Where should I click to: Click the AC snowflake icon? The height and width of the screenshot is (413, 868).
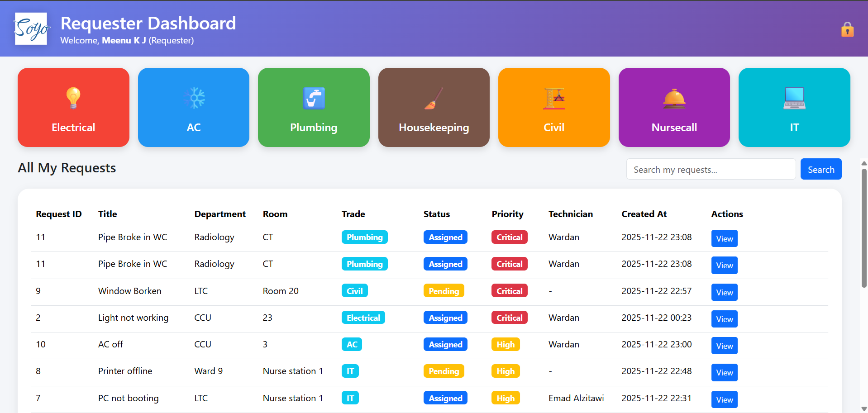(194, 99)
